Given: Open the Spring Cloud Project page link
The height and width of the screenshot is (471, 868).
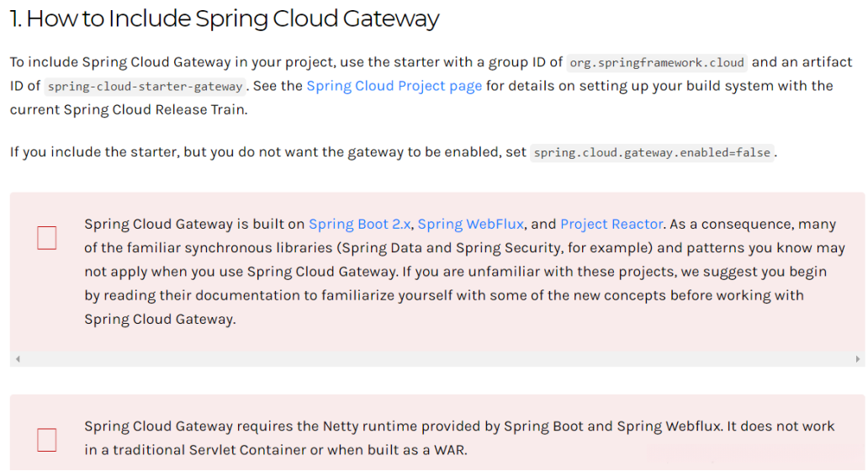Looking at the screenshot, I should pos(394,86).
